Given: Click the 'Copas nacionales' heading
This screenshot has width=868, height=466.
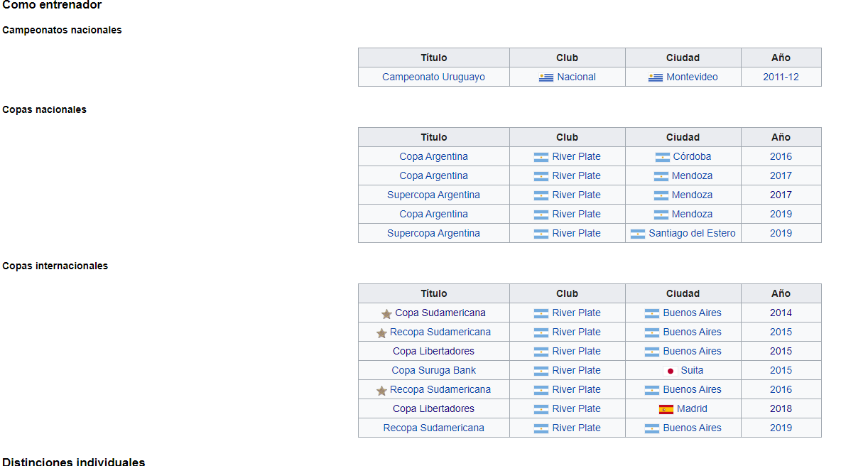Looking at the screenshot, I should point(44,109).
